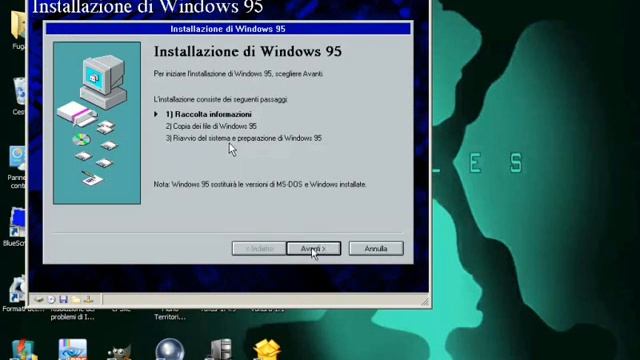Open the server tower desktop icon
The image size is (640, 360).
coord(220,349)
